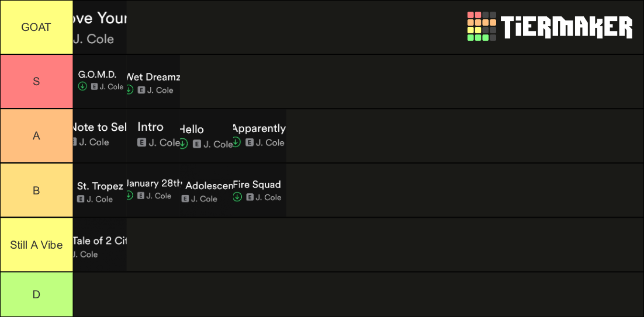Select the red S tier label
Screen dimensions: 644x317
(x=37, y=81)
